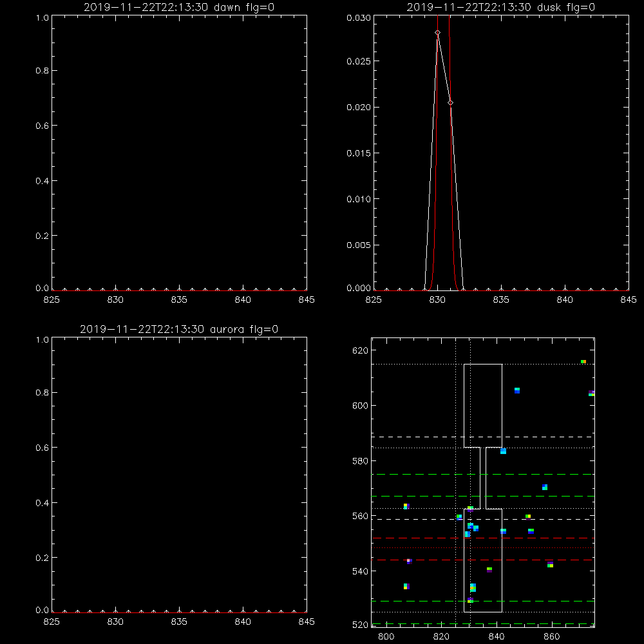Click the 860 x-axis label in image map

[552, 637]
